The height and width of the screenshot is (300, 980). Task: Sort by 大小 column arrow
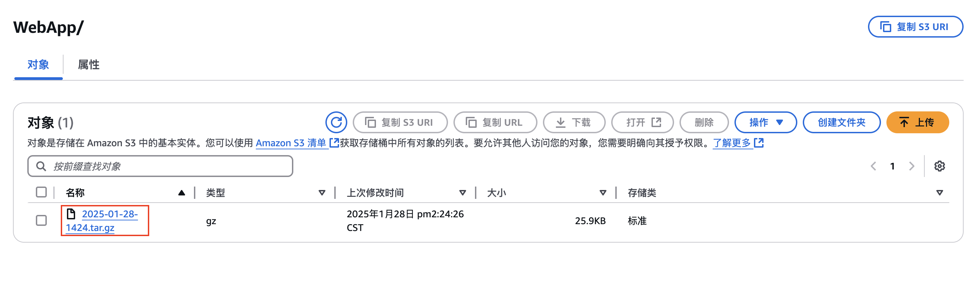[x=603, y=193]
